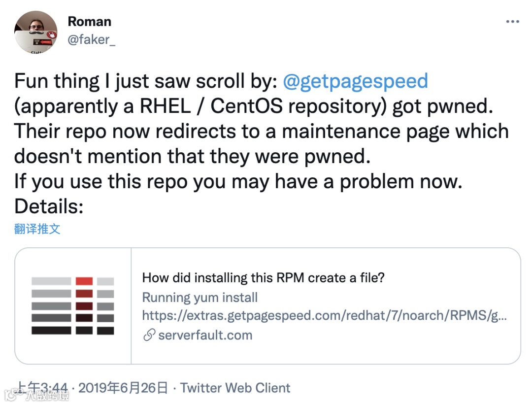Click the translate tweet link in Chinese
This screenshot has height=405, width=532.
(x=37, y=229)
